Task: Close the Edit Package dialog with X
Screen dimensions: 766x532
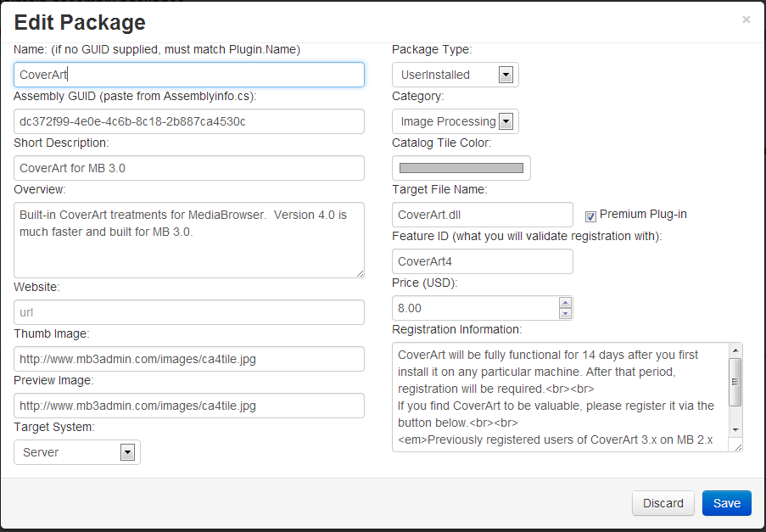Action: [746, 20]
